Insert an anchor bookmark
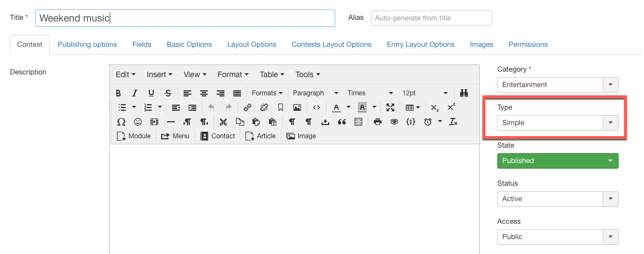 pos(281,107)
